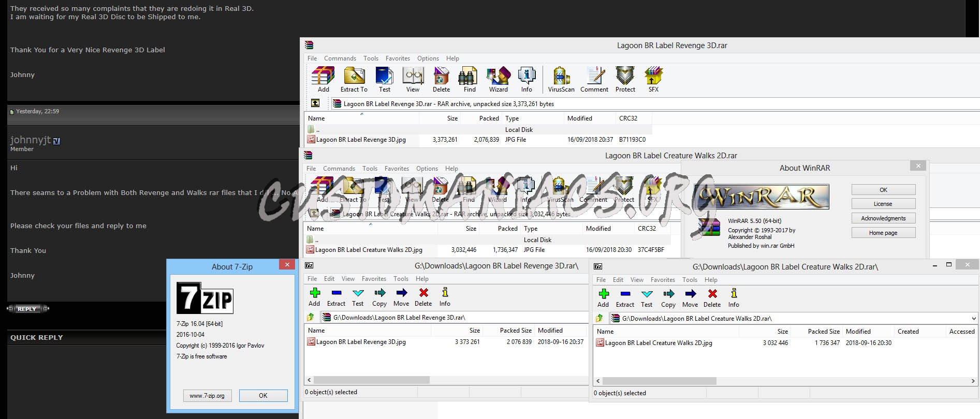Open Commands menu in Revenge 3D WinRAR window
The width and height of the screenshot is (980, 419).
(340, 58)
